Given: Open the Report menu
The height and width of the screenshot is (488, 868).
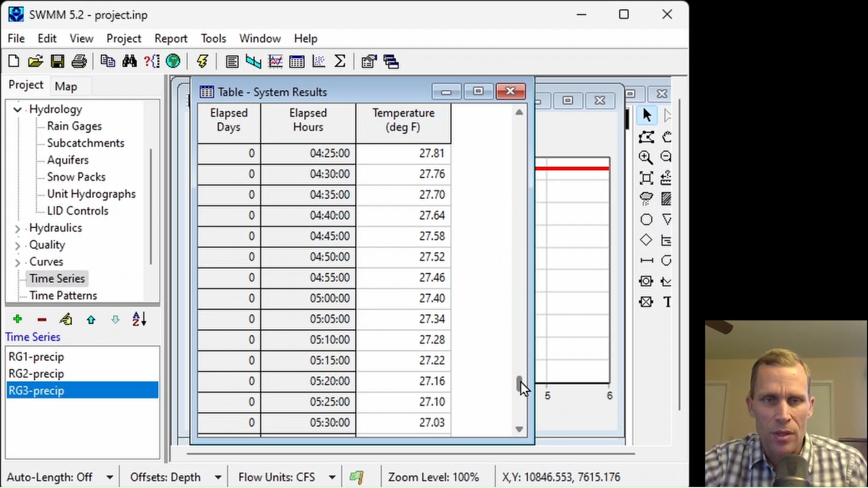Looking at the screenshot, I should click(x=171, y=39).
